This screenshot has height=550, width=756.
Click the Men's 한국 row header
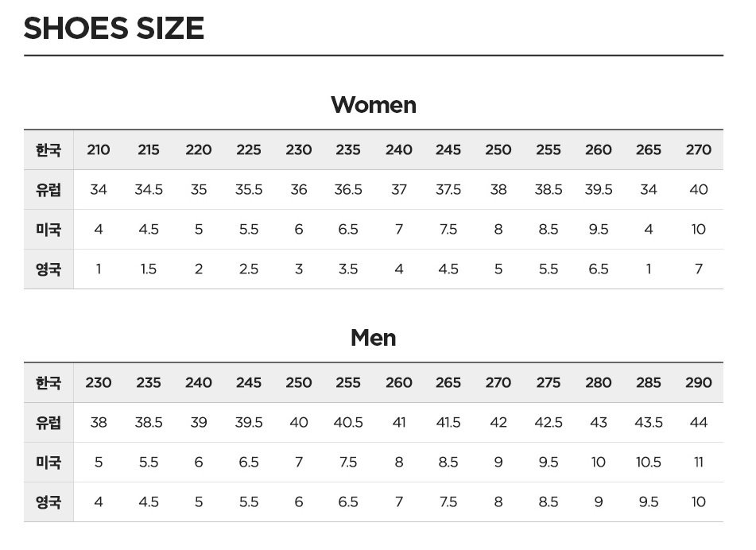coord(48,383)
